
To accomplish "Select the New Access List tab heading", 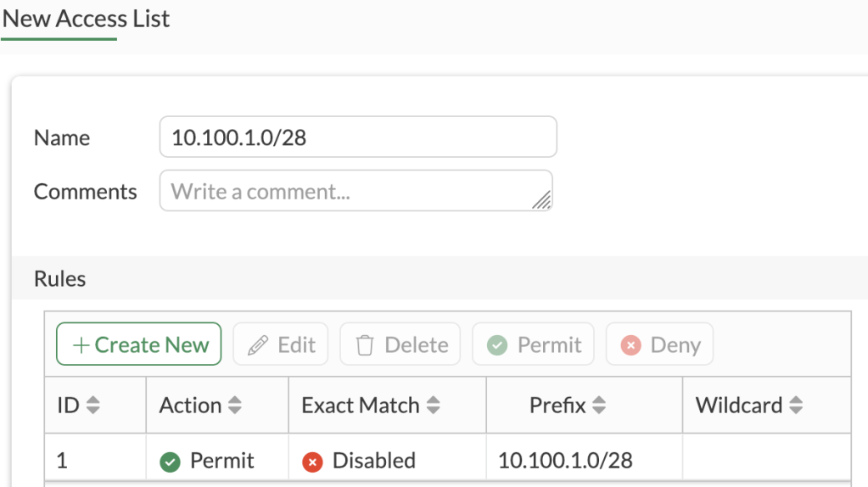I will tap(86, 20).
